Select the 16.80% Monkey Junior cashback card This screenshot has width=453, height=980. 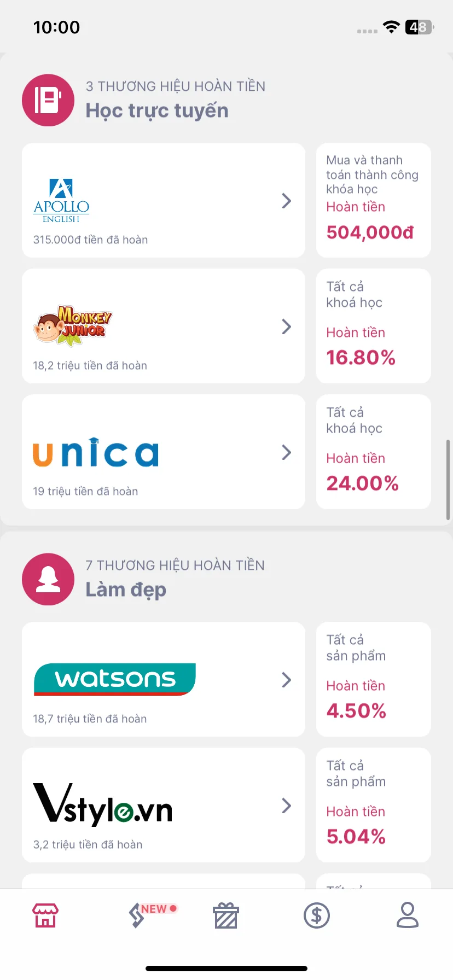tap(374, 326)
